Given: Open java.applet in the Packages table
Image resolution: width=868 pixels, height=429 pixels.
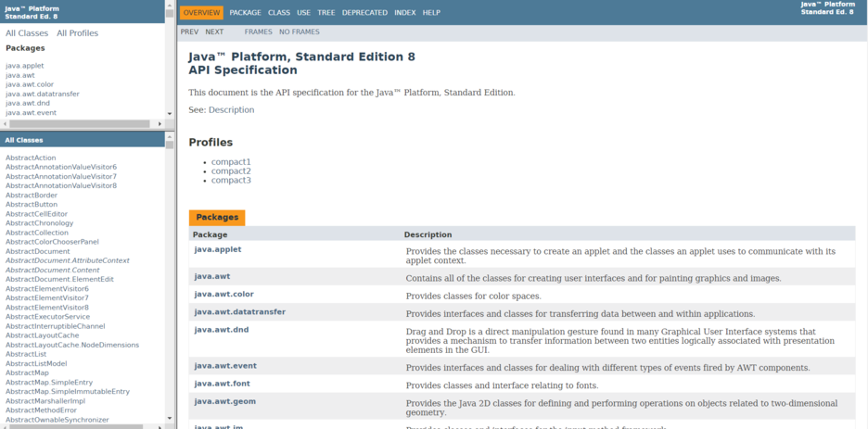Looking at the screenshot, I should 218,249.
